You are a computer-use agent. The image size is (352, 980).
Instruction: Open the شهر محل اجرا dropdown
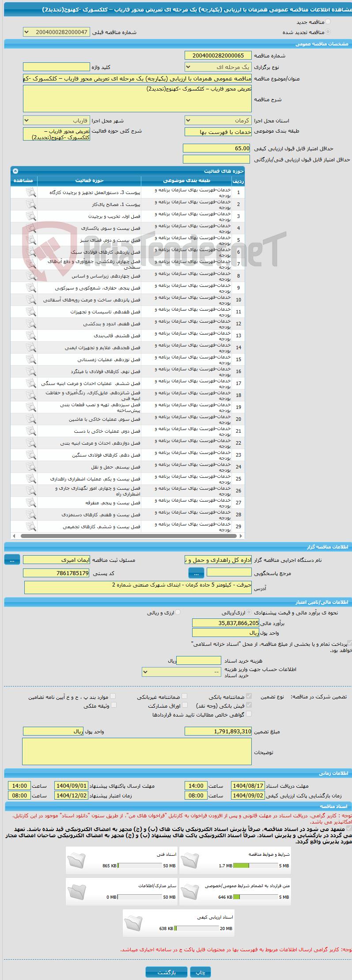click(56, 120)
